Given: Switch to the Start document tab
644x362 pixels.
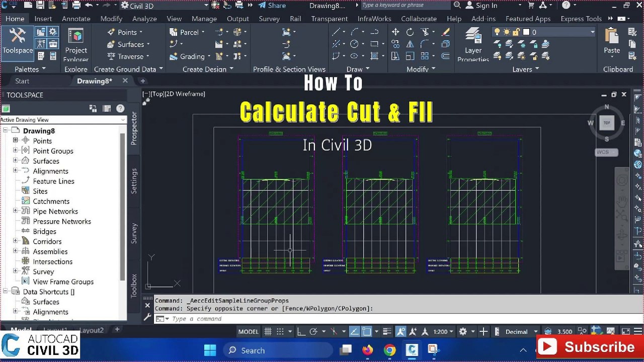Looking at the screenshot, I should [22, 81].
